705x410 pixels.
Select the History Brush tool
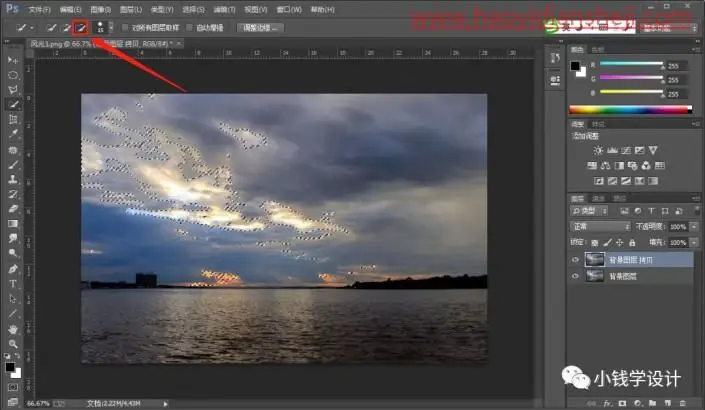pyautogui.click(x=13, y=194)
